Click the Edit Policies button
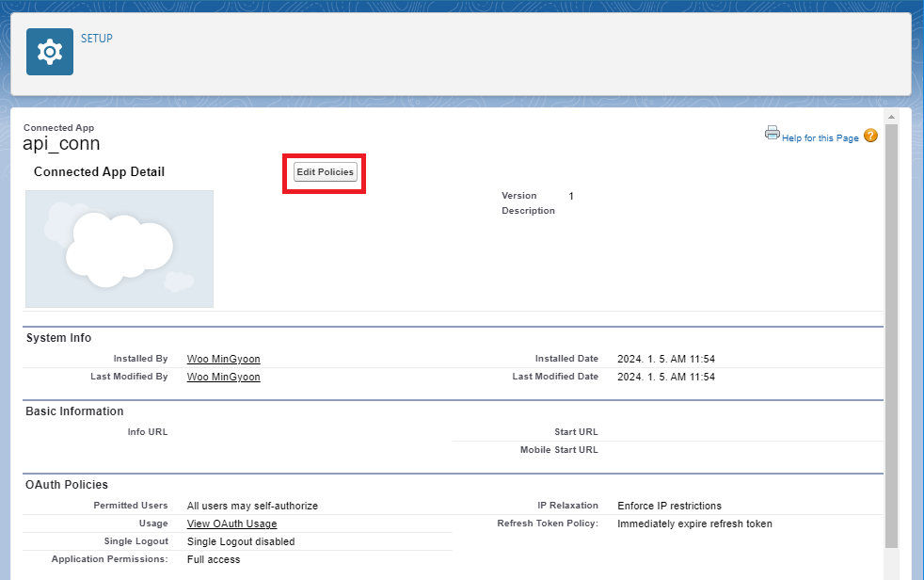Image resolution: width=924 pixels, height=580 pixels. (324, 172)
